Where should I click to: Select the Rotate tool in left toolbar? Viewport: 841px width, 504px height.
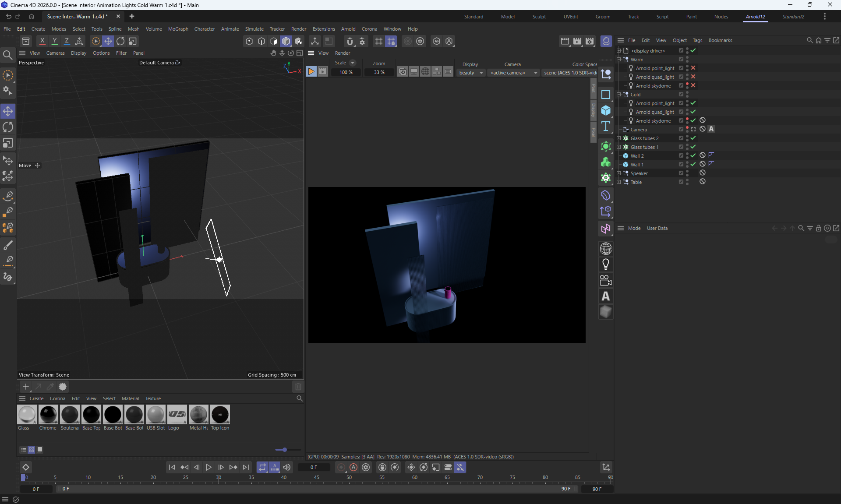pyautogui.click(x=8, y=127)
